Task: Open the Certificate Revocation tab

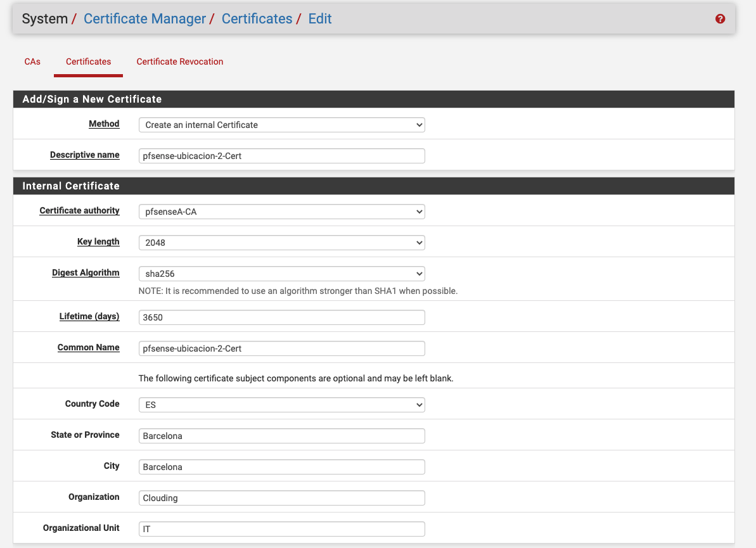Action: point(180,61)
